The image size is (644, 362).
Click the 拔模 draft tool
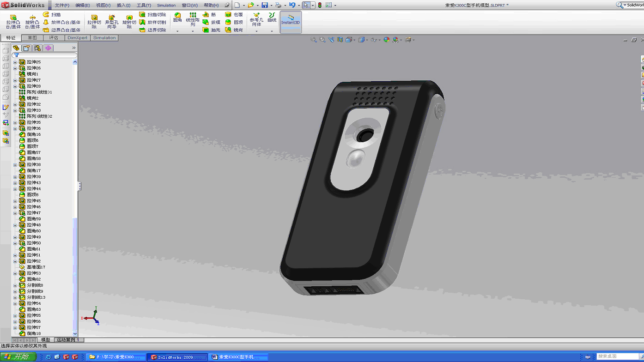coord(212,22)
